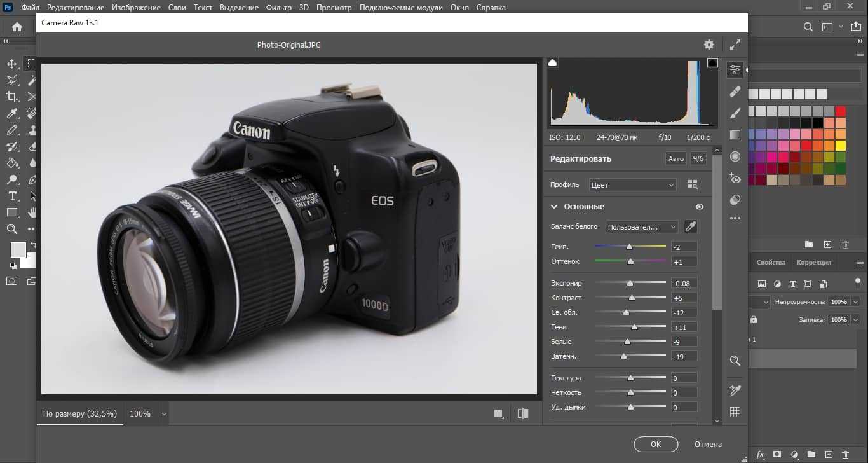Toggle full screen mode in Camera Raw
The height and width of the screenshot is (463, 868).
[x=735, y=45]
